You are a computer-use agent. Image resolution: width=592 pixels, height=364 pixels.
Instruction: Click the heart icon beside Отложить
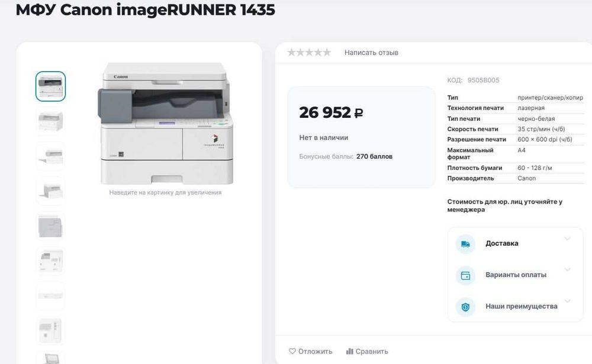coord(292,351)
